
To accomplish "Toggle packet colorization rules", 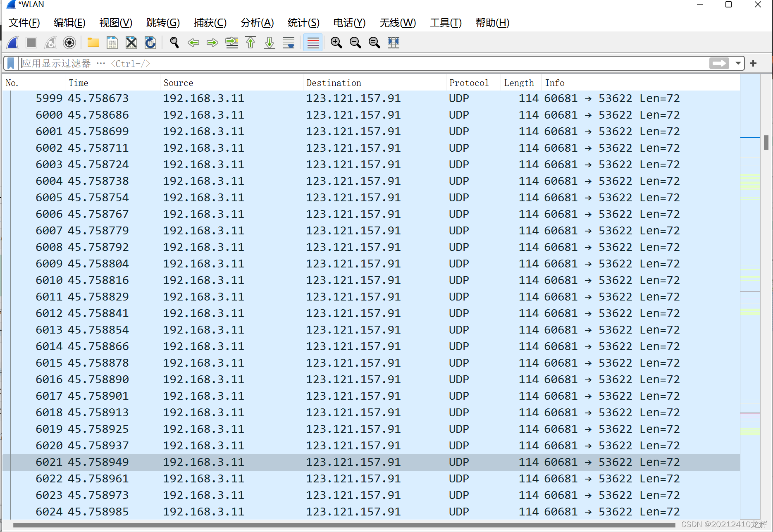I will [x=313, y=43].
